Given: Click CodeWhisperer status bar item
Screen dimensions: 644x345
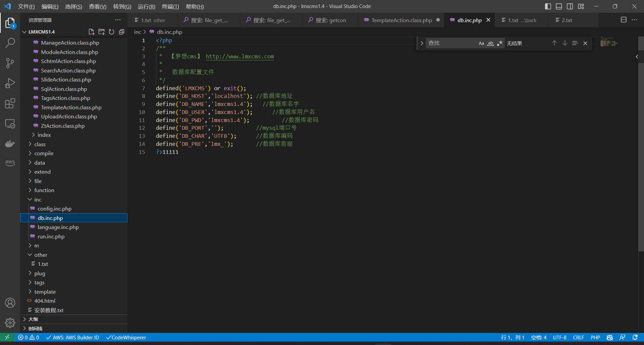Looking at the screenshot, I should (126, 337).
